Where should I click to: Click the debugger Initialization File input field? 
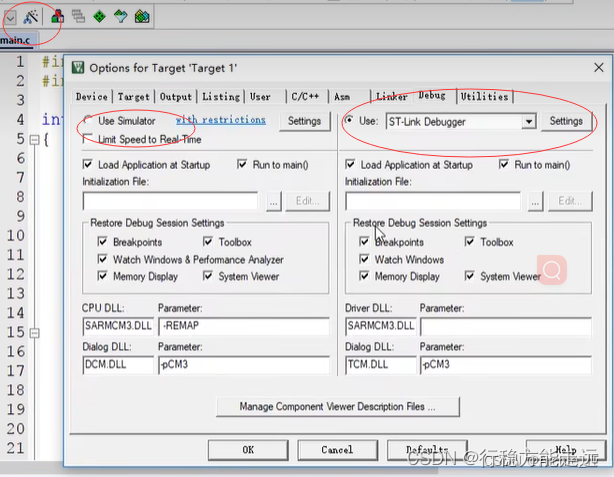(433, 201)
